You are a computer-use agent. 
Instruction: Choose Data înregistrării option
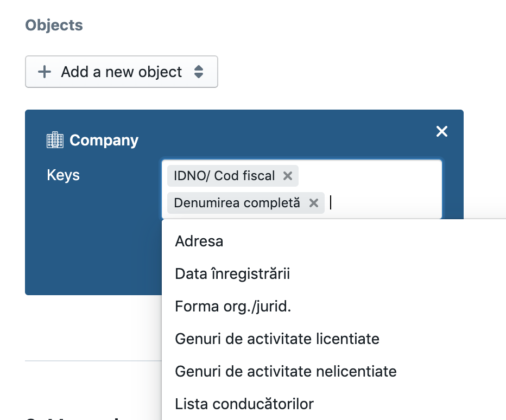click(x=232, y=274)
